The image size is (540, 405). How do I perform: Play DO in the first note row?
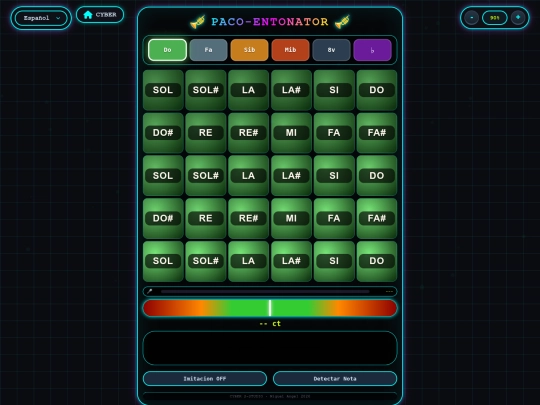[x=376, y=90]
